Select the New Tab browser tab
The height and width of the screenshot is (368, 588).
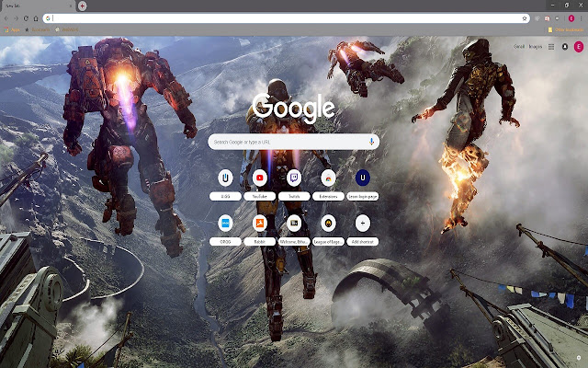(x=37, y=6)
